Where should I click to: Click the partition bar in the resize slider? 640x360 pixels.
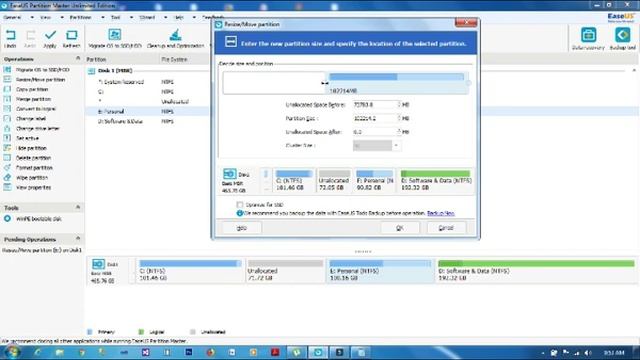[397, 83]
